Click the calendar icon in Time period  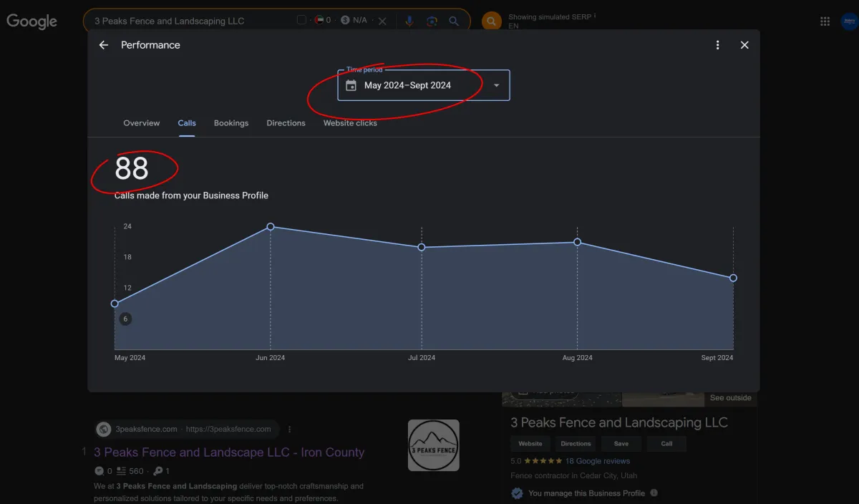coord(351,85)
